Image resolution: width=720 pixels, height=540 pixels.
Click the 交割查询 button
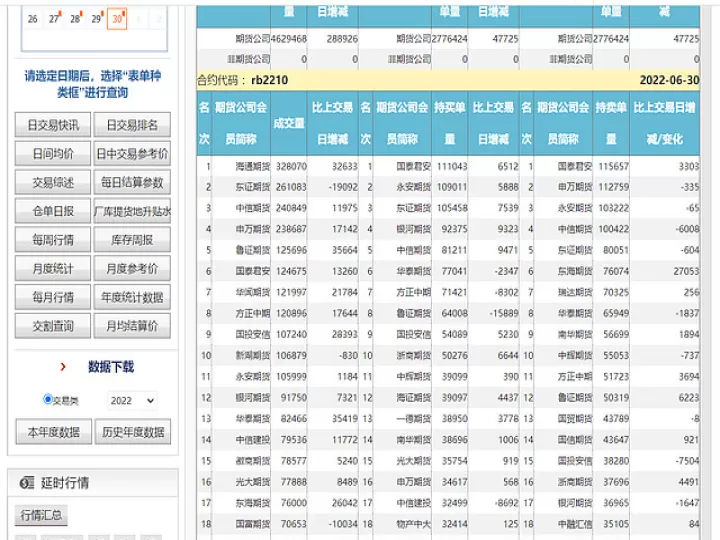point(53,326)
